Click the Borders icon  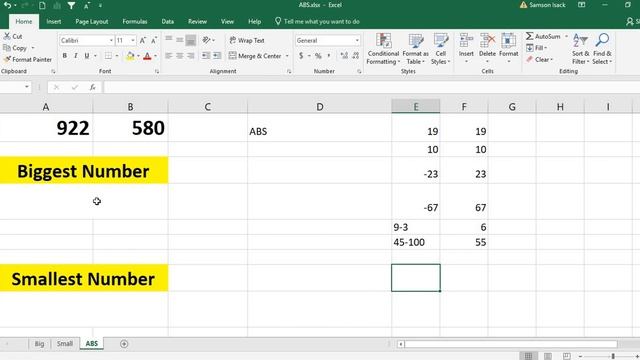click(108, 56)
